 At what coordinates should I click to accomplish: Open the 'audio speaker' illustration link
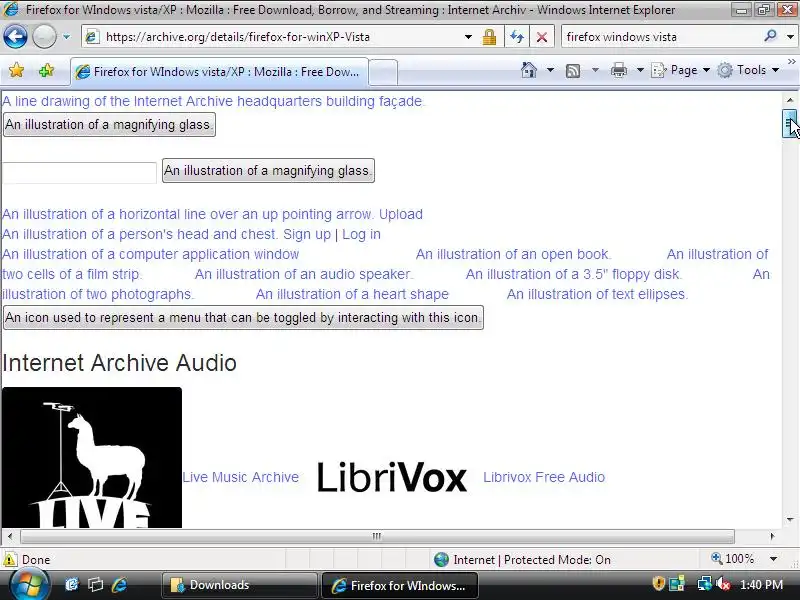click(x=304, y=274)
